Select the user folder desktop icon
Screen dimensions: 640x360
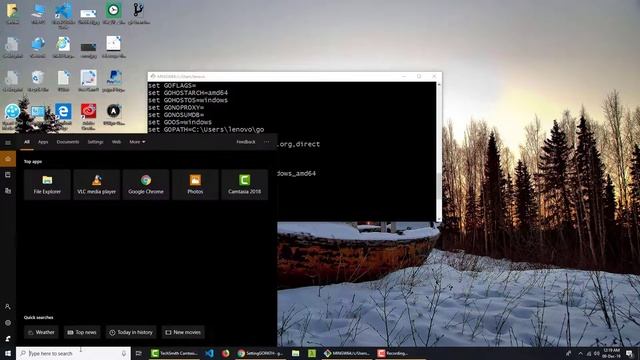point(13,13)
